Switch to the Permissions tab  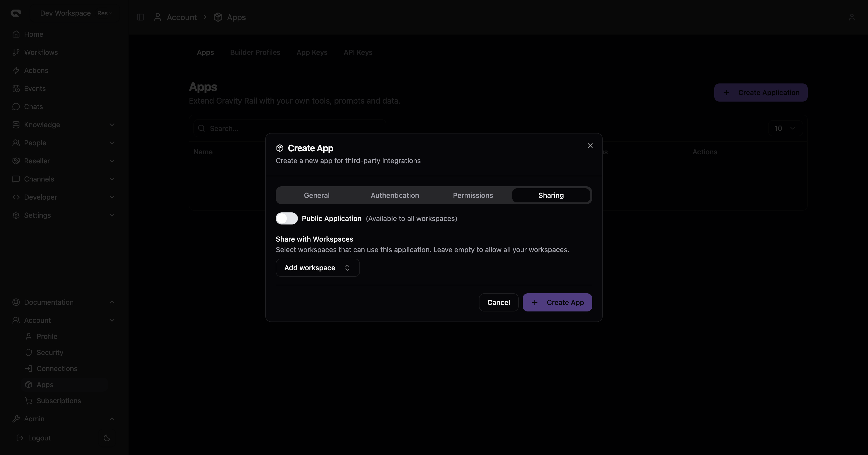pos(473,195)
